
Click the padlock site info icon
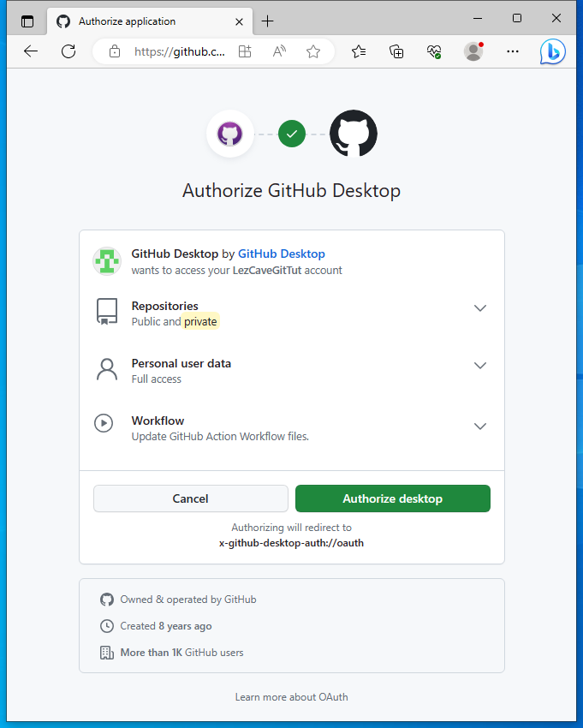(x=114, y=51)
